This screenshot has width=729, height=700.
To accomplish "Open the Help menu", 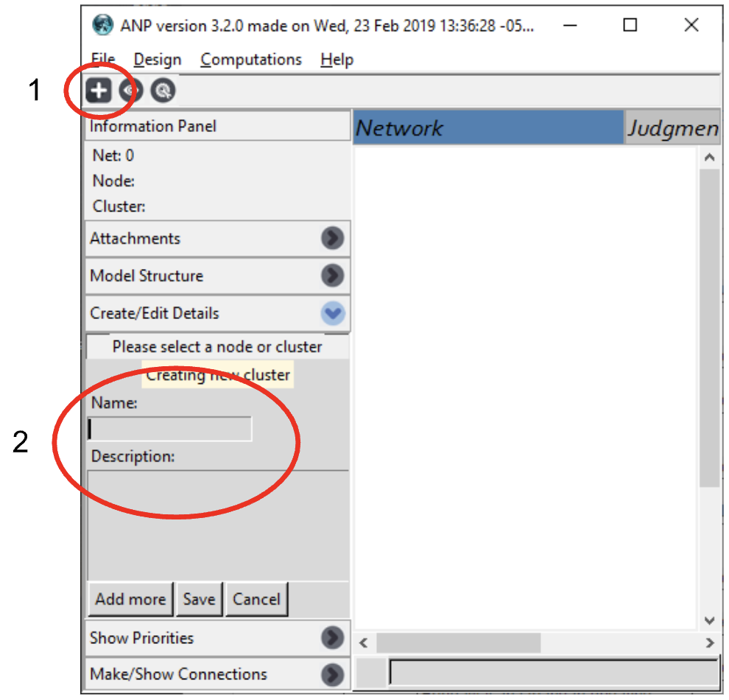I will [337, 60].
